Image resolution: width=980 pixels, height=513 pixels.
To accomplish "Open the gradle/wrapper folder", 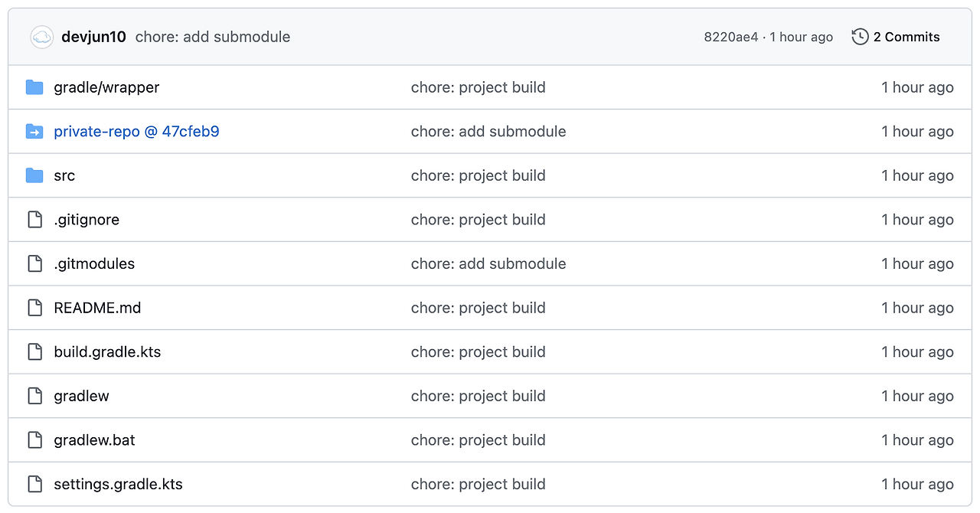I will pos(106,87).
